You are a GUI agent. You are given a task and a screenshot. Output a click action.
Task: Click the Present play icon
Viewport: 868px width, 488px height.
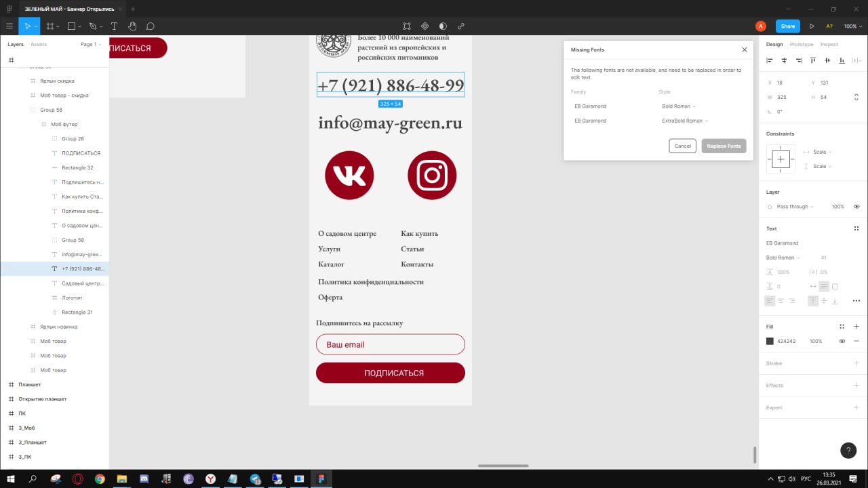(x=812, y=26)
